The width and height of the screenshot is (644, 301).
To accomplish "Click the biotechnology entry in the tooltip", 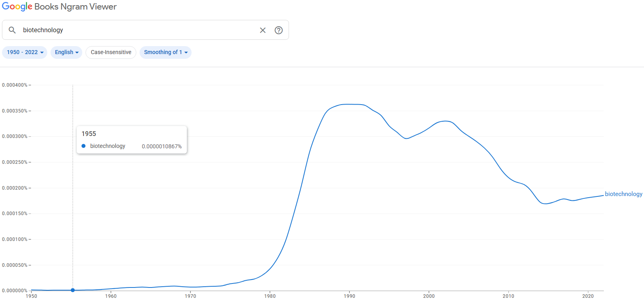I will click(x=108, y=146).
